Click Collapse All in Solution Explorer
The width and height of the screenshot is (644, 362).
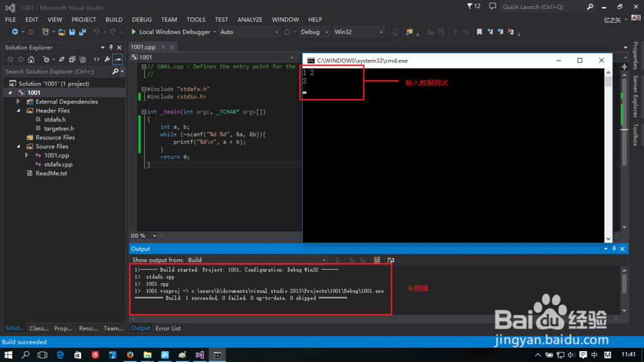72,59
